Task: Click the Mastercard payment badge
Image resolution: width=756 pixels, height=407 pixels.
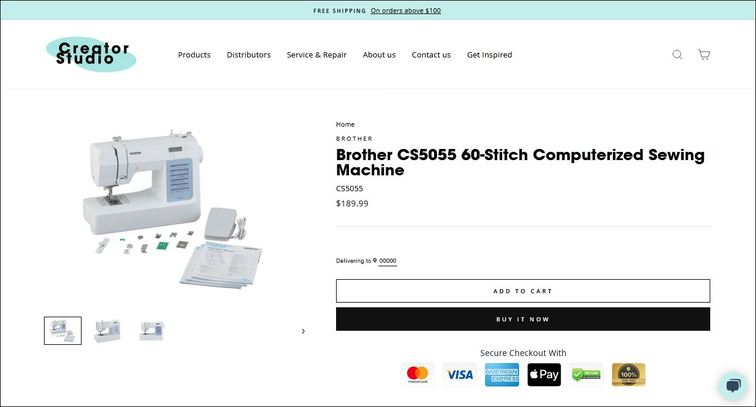Action: 418,374
